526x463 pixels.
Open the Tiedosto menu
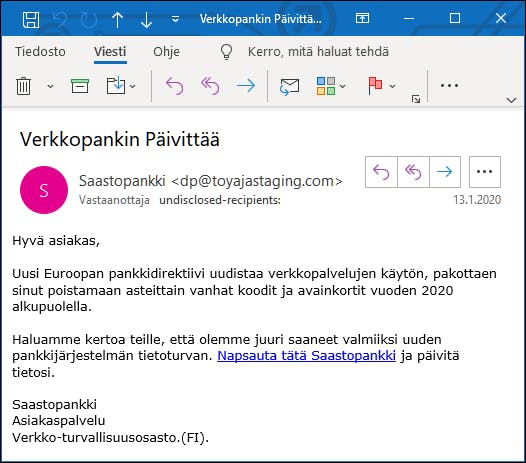coord(40,52)
